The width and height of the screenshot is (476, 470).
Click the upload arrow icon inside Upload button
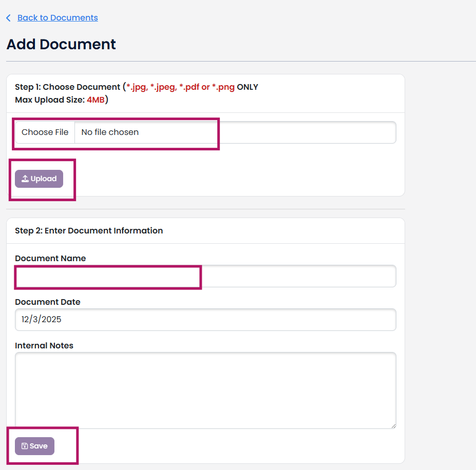25,179
